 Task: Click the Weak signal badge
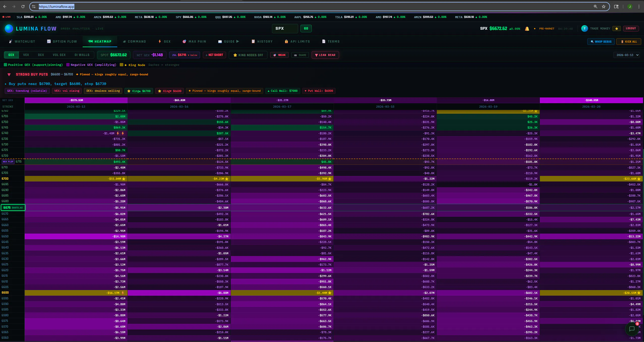click(x=280, y=55)
